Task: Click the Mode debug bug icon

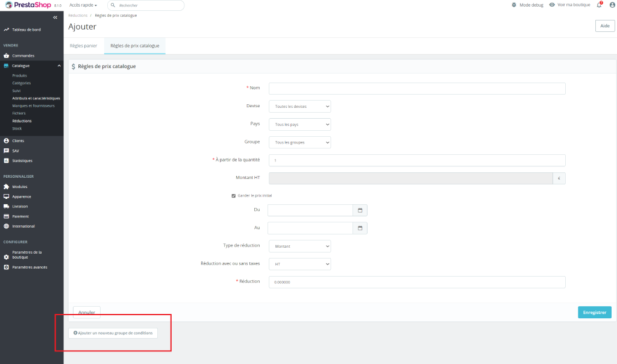Action: 514,5
